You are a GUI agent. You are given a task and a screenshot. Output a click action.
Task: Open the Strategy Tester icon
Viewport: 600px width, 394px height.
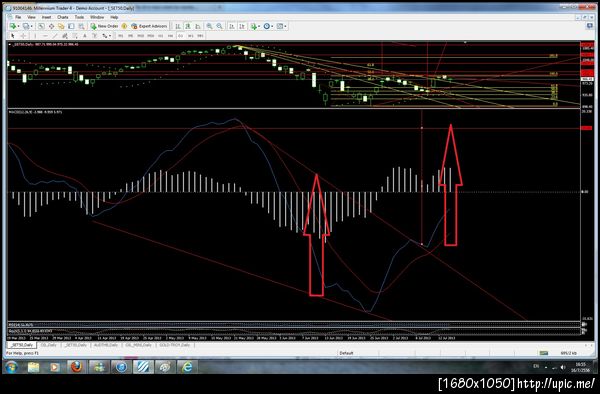(x=81, y=26)
